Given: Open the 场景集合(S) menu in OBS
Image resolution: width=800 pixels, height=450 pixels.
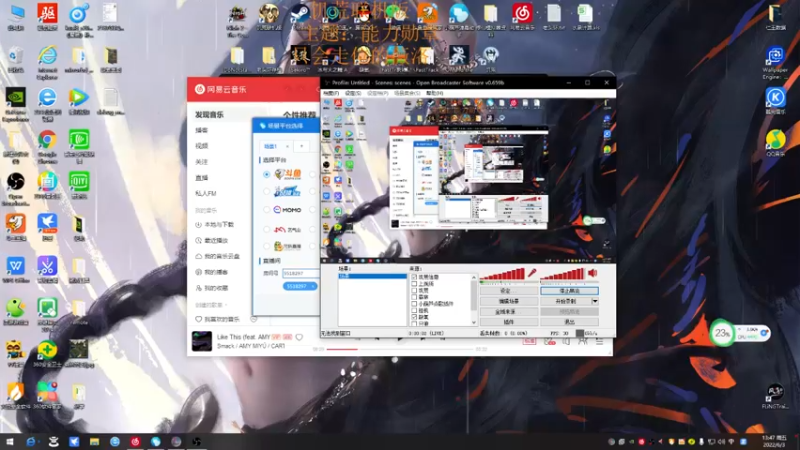Looking at the screenshot, I should tap(407, 93).
